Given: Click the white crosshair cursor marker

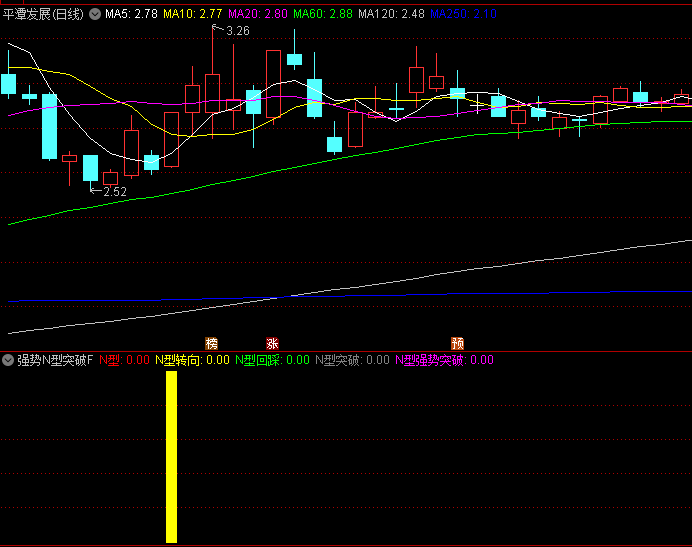Looking at the screenshot, I should click(478, 105).
